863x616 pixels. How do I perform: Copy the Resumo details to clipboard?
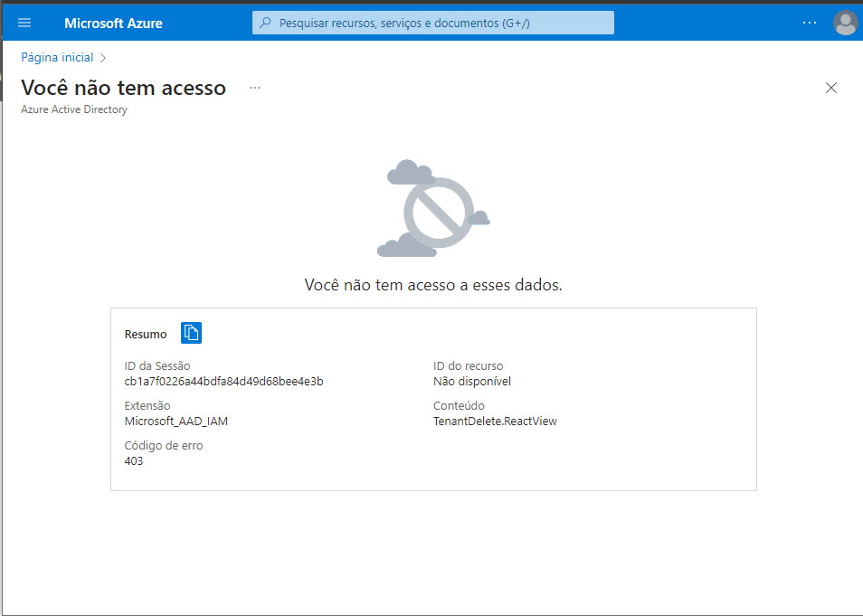click(191, 333)
